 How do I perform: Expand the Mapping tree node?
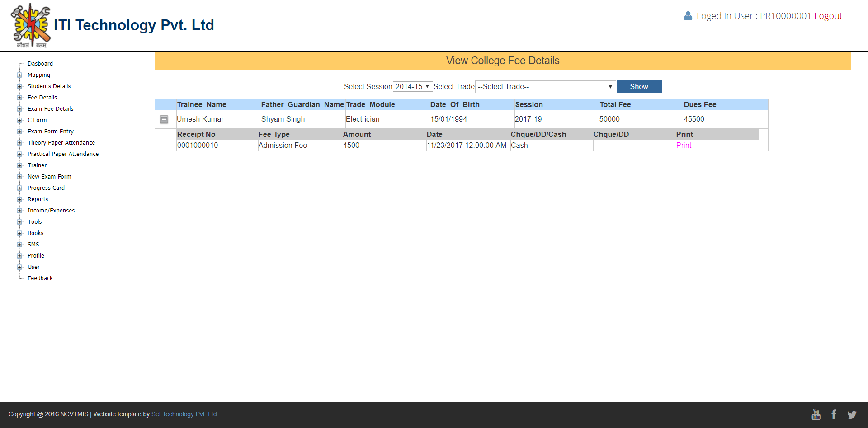pos(19,75)
